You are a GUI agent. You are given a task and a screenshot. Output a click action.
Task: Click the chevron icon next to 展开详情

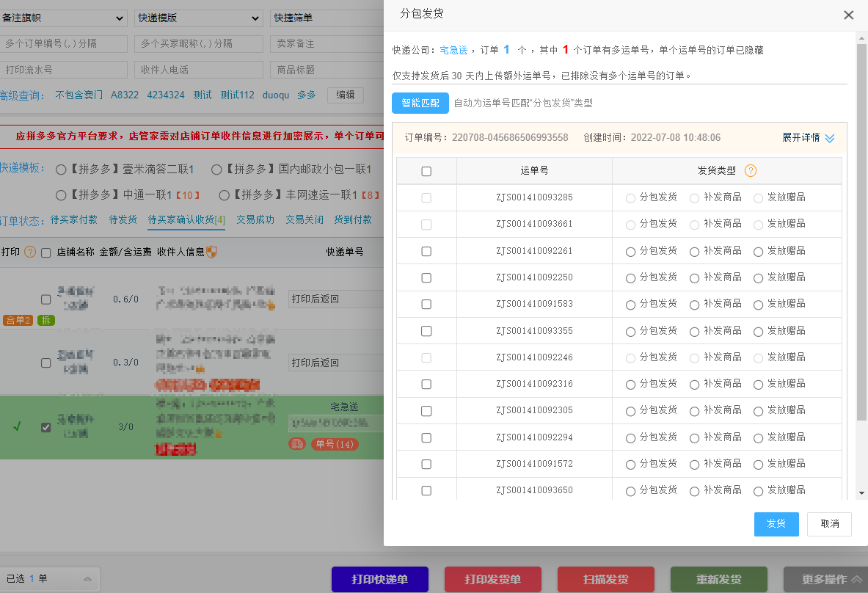829,138
